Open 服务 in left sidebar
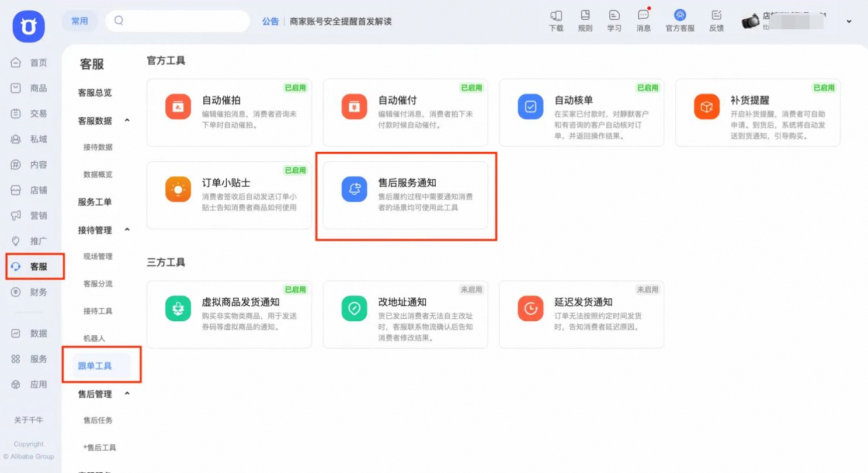The width and height of the screenshot is (868, 473). (x=29, y=359)
